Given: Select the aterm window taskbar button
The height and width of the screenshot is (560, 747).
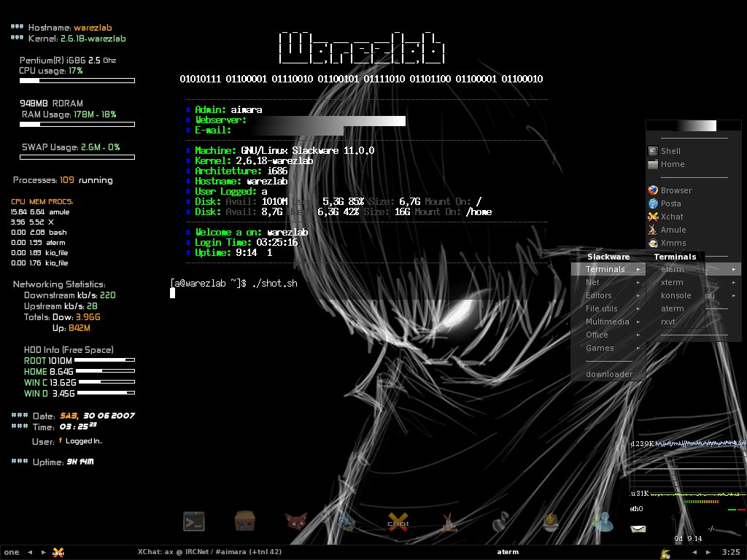Looking at the screenshot, I should [508, 552].
